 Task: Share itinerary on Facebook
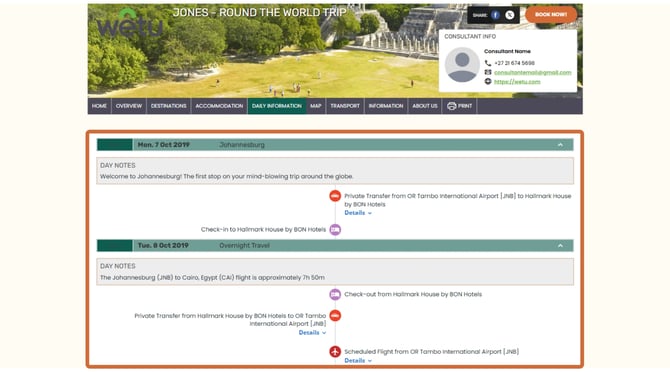[495, 15]
